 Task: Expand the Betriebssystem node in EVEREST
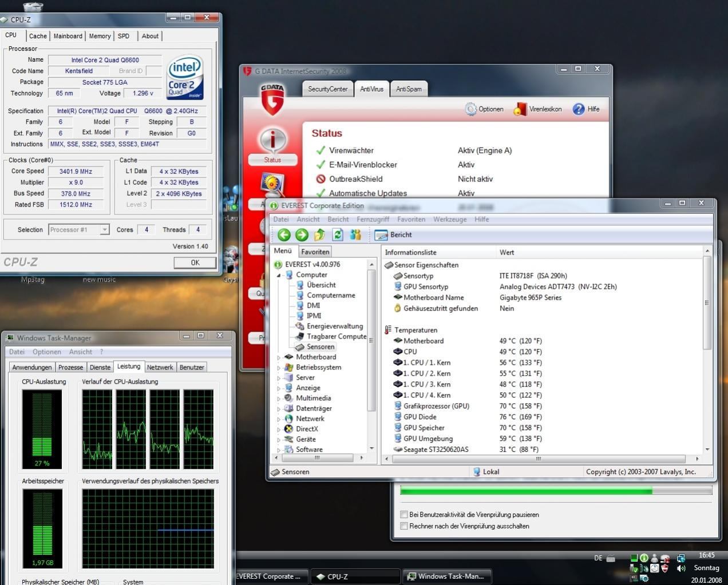pos(279,368)
